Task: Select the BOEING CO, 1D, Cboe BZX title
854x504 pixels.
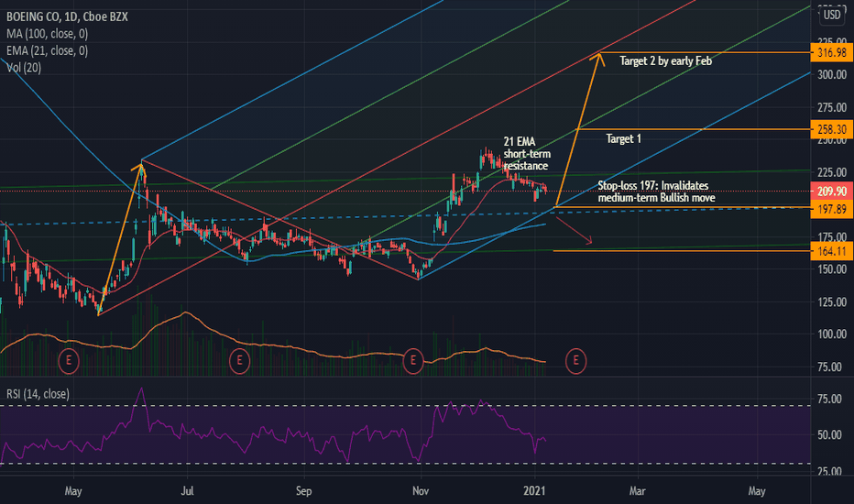Action: [67, 16]
